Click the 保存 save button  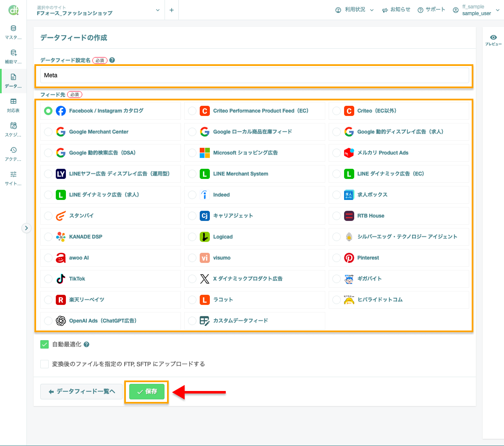click(x=146, y=391)
